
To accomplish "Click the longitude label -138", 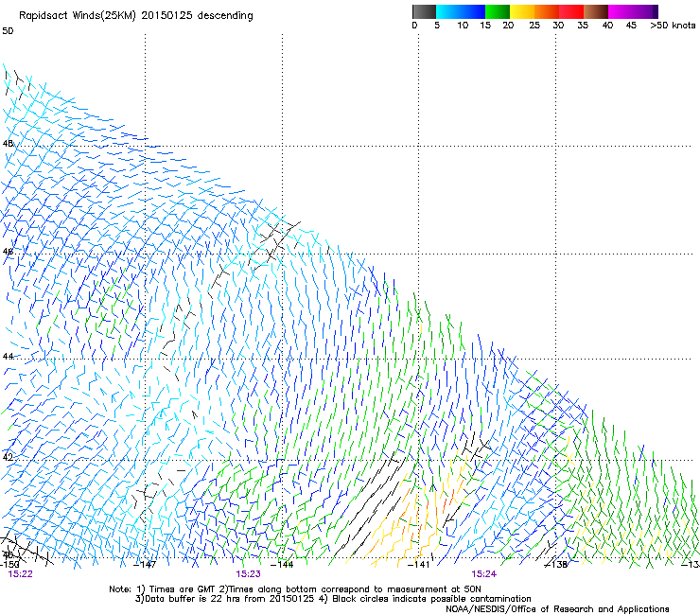I will [556, 565].
